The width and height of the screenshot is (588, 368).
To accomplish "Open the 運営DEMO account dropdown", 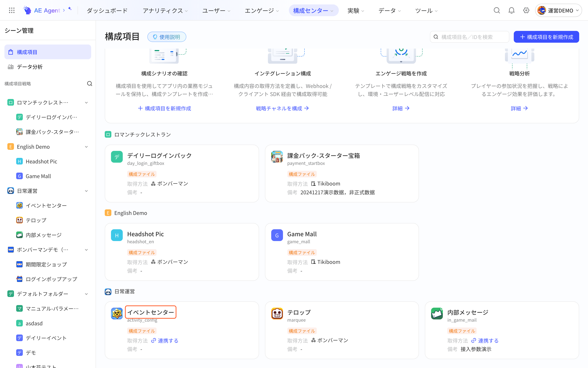I will [558, 10].
